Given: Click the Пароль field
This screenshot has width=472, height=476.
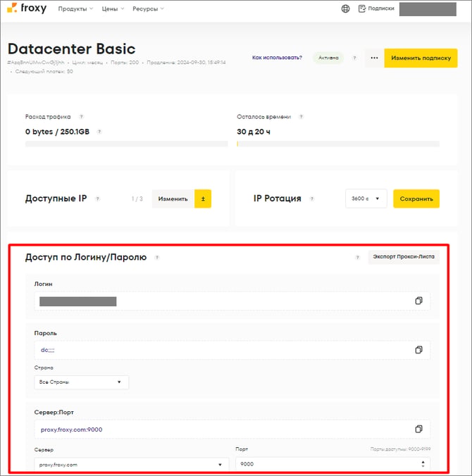Looking at the screenshot, I should tap(232, 350).
